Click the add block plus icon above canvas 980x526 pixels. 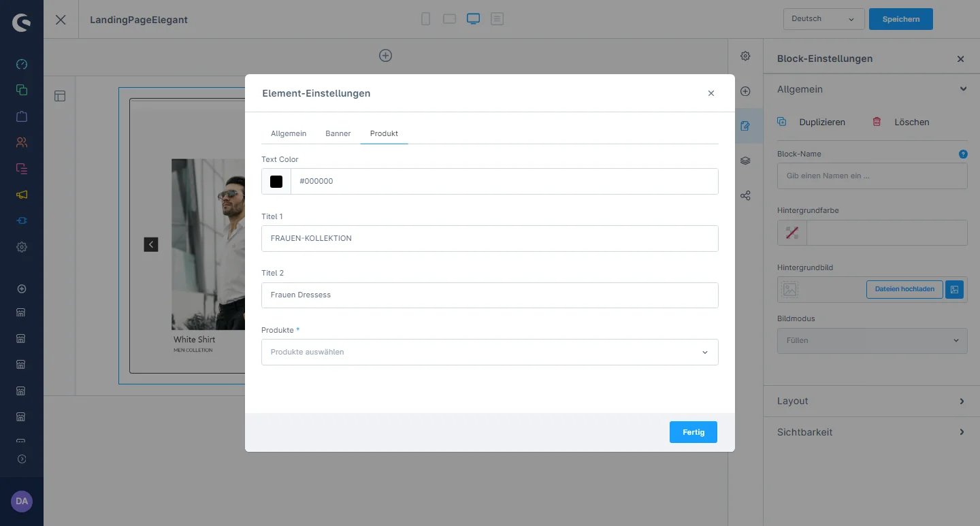pyautogui.click(x=385, y=56)
